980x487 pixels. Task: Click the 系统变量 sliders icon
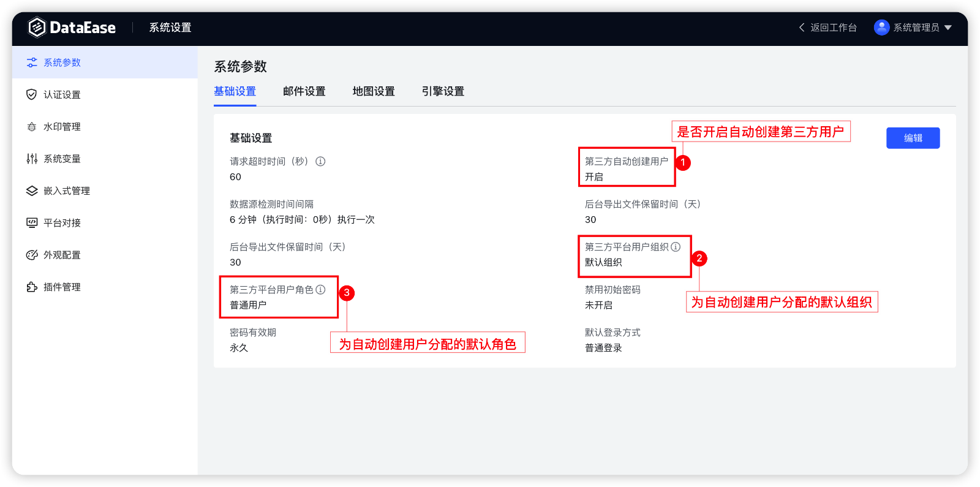pos(32,159)
